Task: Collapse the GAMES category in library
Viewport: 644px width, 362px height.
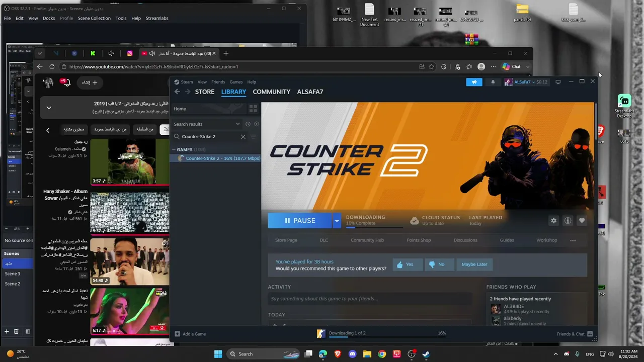Action: (x=174, y=150)
